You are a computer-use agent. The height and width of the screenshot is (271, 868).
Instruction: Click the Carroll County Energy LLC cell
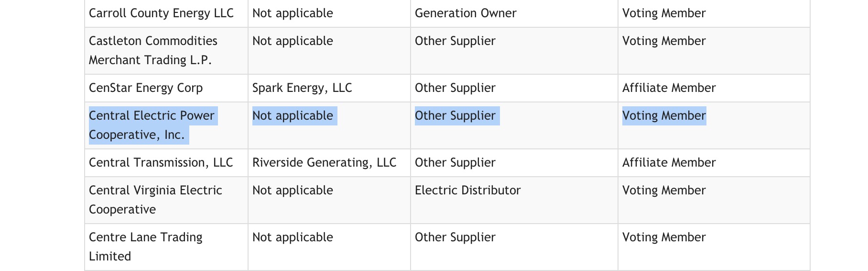point(161,13)
